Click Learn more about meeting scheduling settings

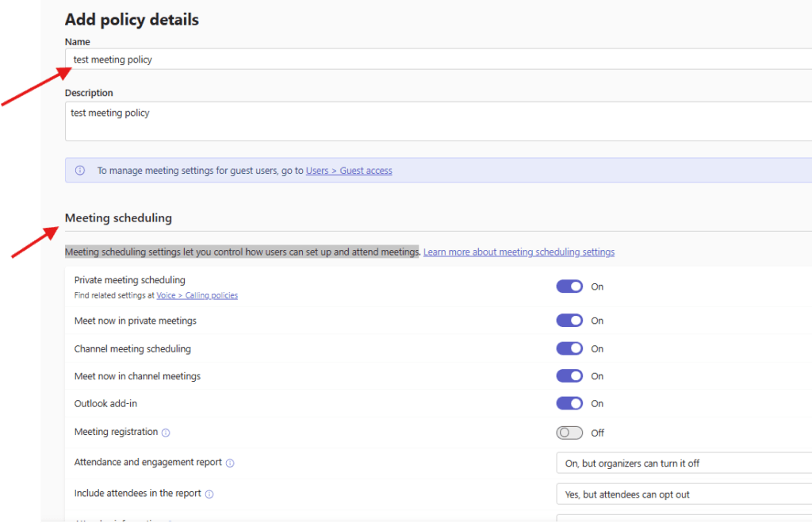[x=519, y=252]
